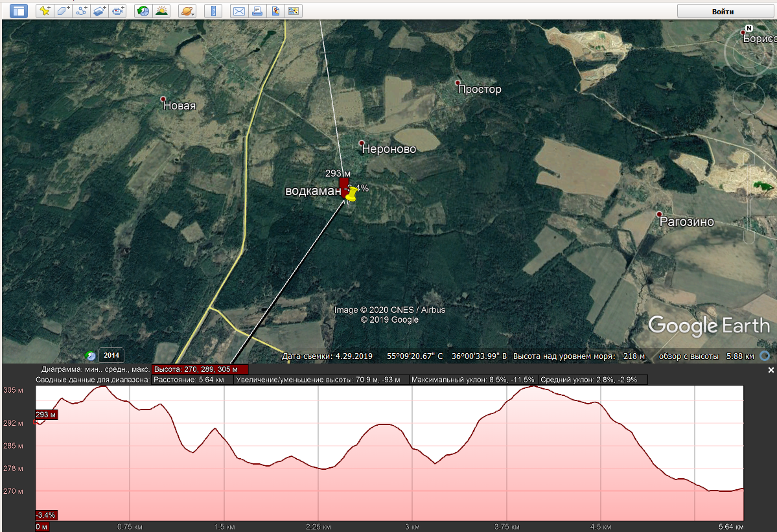Click Увеличение/уменьшение высоты field
This screenshot has height=532, width=777.
pyautogui.click(x=321, y=380)
